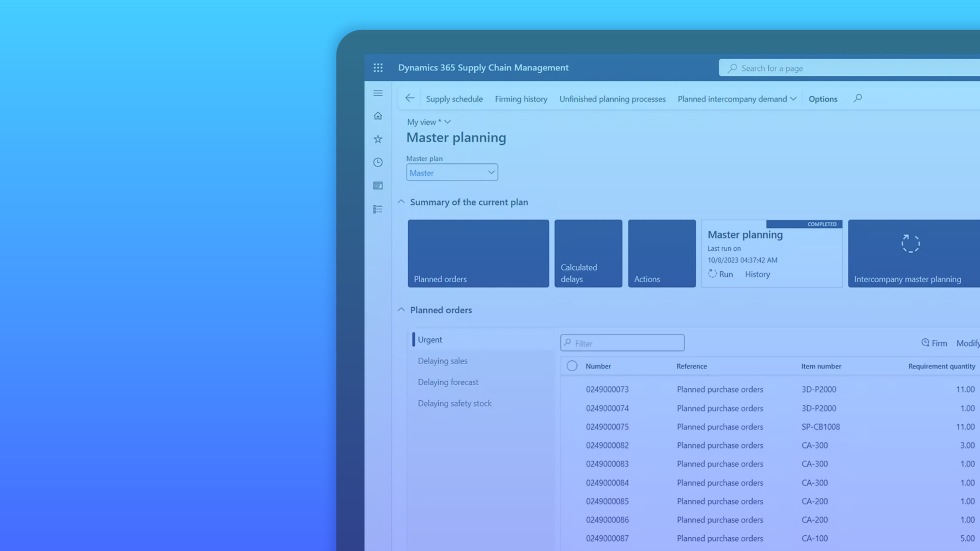Select order number 0249000084
Screen dimensions: 980x551
pyautogui.click(x=607, y=483)
